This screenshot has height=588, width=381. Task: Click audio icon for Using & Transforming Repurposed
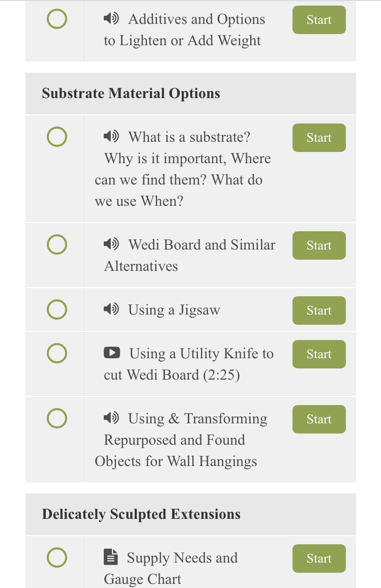coord(111,418)
